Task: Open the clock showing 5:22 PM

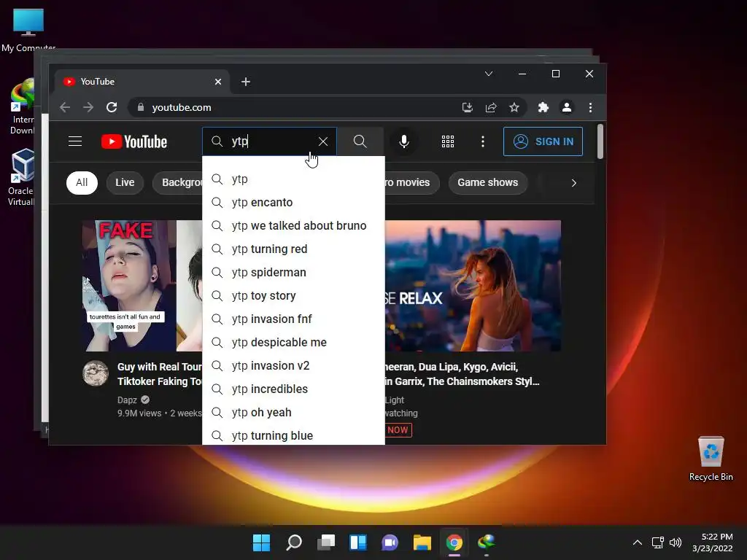Action: coord(713,542)
